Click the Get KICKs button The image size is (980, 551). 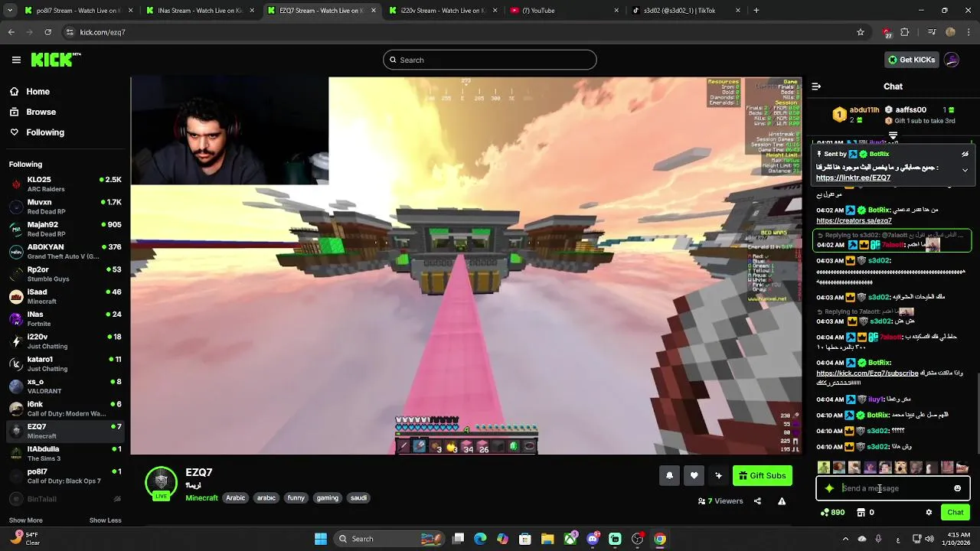click(911, 60)
